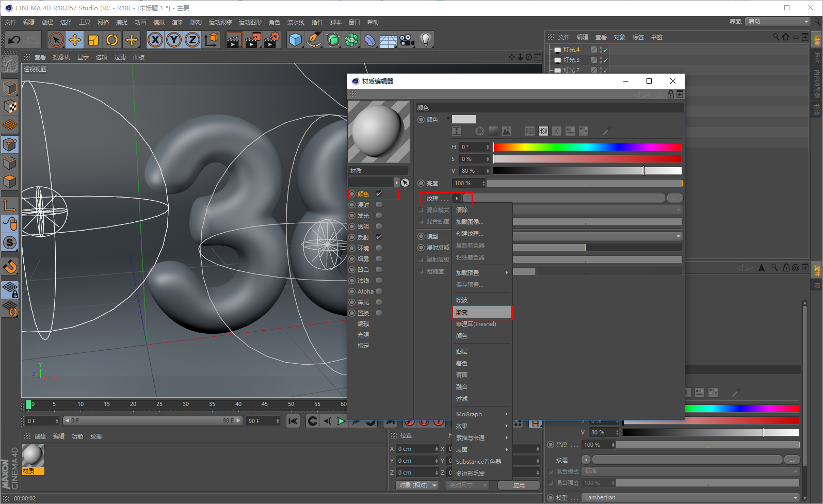Switch color mode to HSV

click(543, 131)
